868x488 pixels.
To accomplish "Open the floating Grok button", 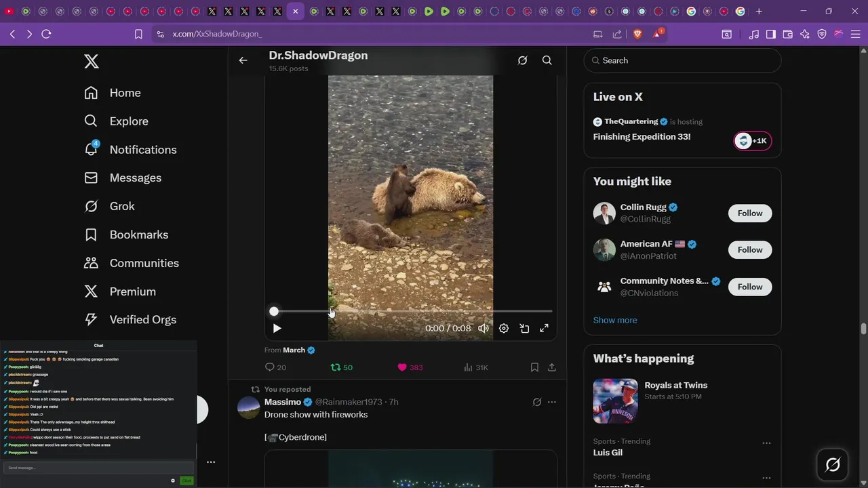I will (833, 464).
